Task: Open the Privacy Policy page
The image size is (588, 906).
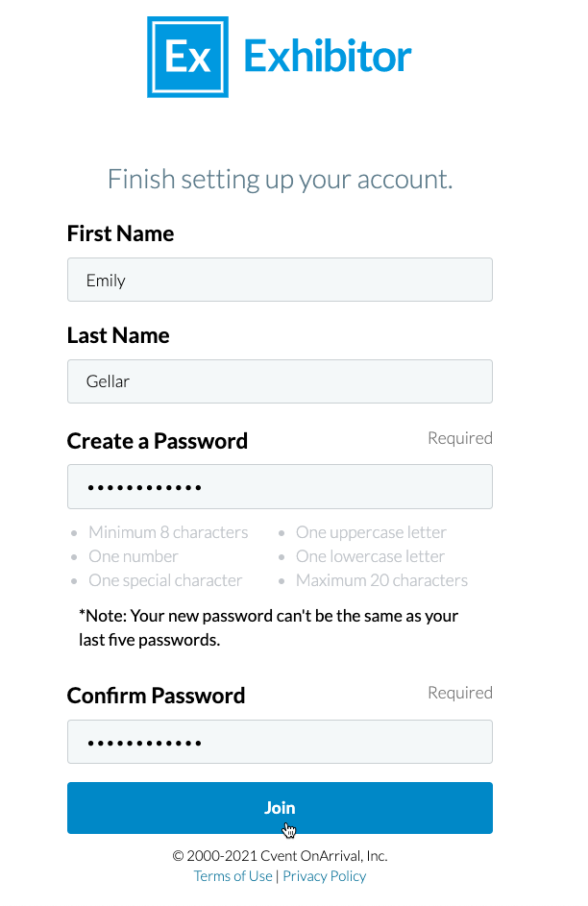Action: click(324, 875)
